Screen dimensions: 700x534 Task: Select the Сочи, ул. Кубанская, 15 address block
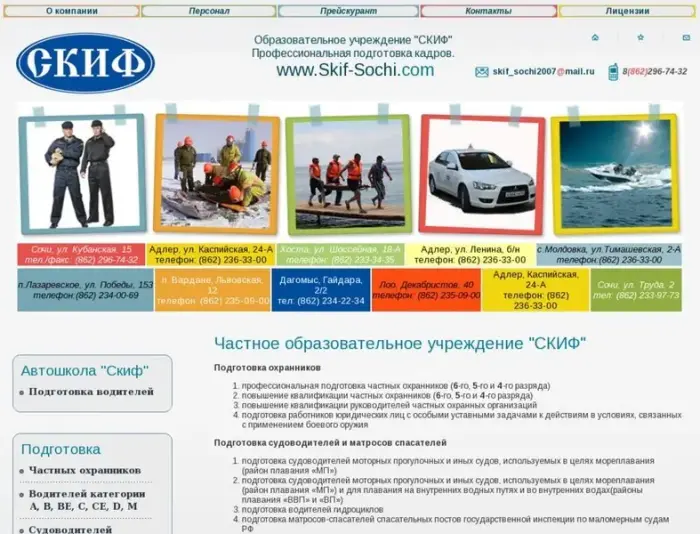point(81,254)
